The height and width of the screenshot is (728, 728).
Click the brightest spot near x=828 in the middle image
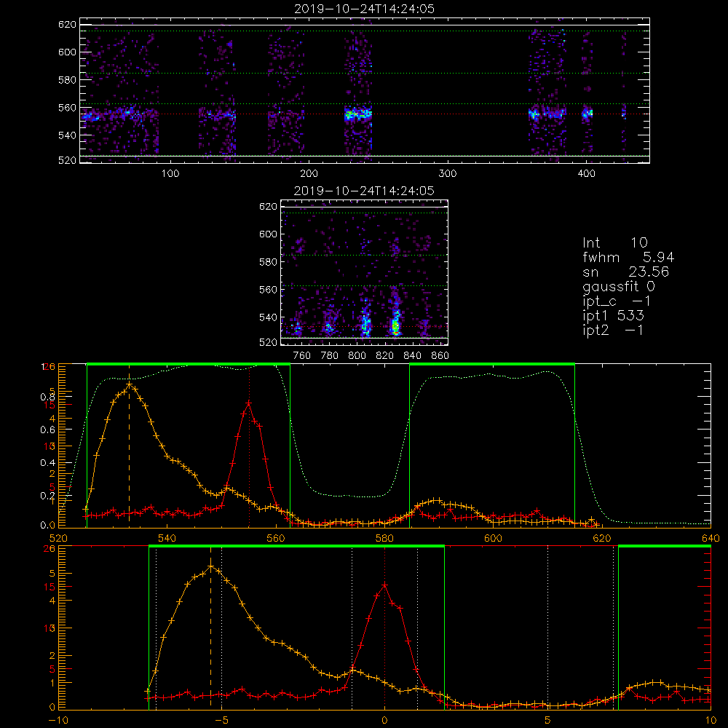[395, 327]
